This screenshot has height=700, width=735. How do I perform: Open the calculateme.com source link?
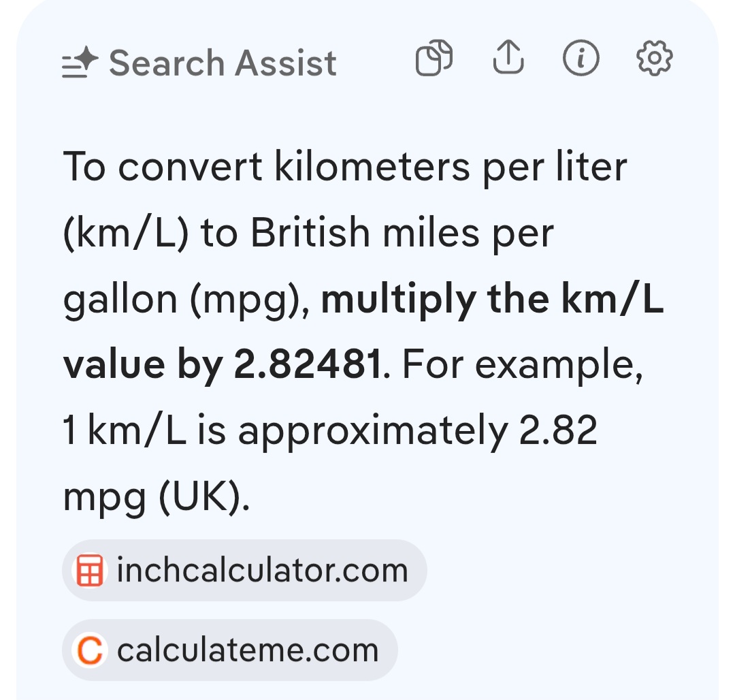[x=230, y=650]
